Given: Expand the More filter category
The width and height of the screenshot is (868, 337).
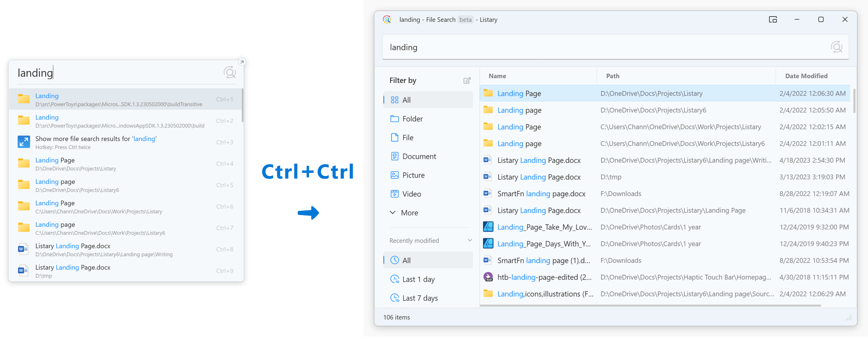Looking at the screenshot, I should (409, 213).
